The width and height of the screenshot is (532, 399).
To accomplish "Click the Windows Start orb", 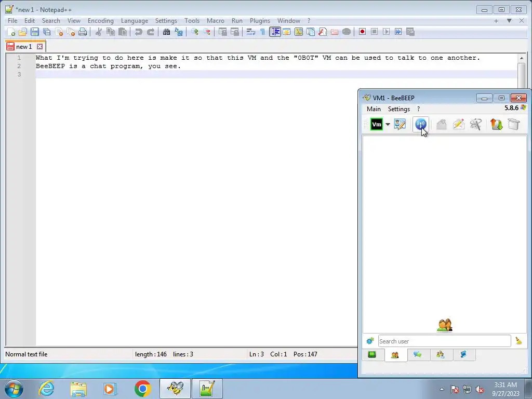I will 14,389.
